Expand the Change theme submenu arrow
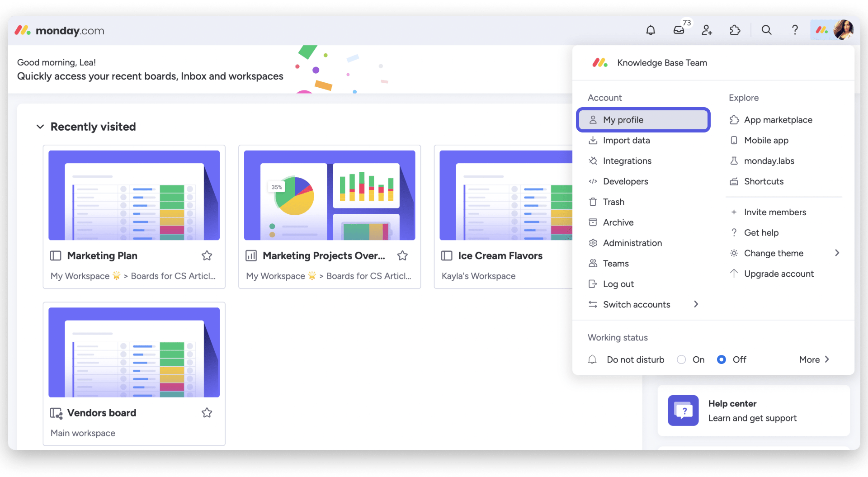The height and width of the screenshot is (477, 868). click(837, 253)
